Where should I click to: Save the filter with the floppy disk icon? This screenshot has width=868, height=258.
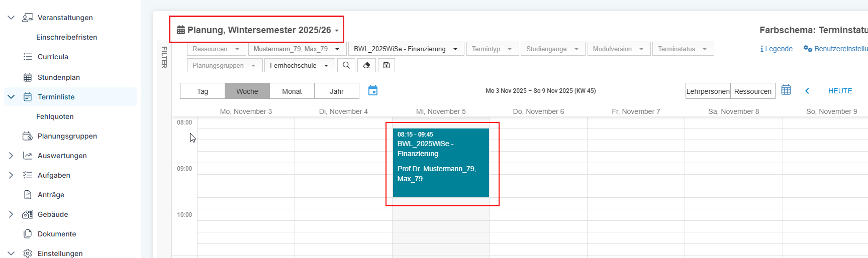tap(387, 65)
